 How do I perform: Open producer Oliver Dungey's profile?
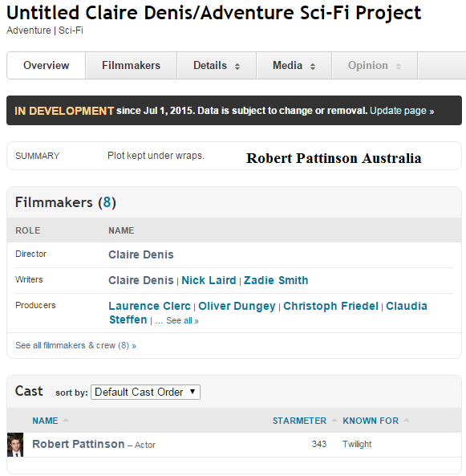coord(237,306)
